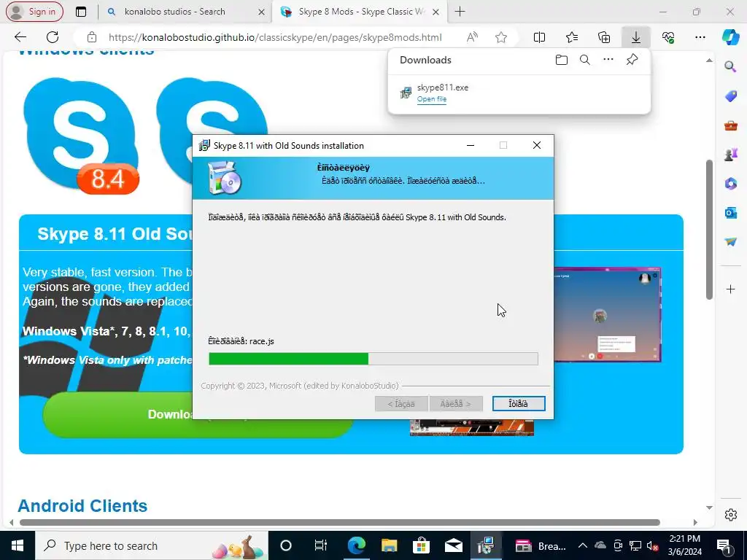Open Browser essentials heart icon
The width and height of the screenshot is (747, 560).
tap(668, 37)
